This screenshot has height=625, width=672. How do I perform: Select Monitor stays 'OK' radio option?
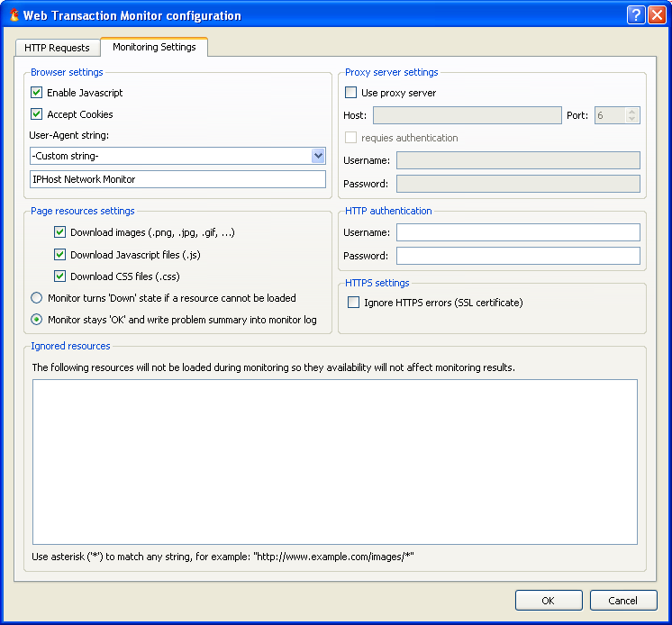[x=37, y=320]
